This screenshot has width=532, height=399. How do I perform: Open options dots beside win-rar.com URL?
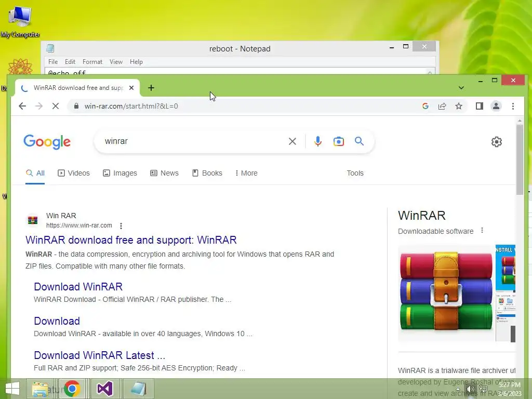(x=121, y=225)
